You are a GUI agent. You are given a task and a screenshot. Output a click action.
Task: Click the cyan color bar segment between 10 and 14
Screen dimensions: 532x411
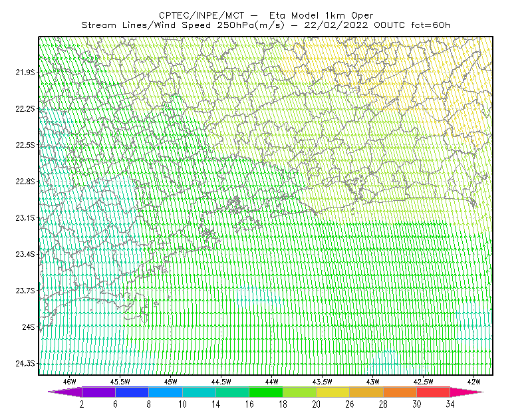[199, 392]
